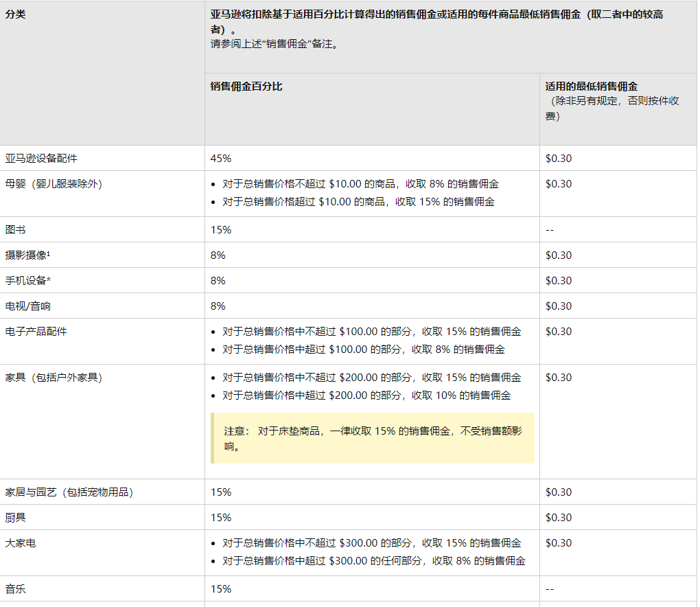Click the $0.30 fee in 摄影摄像 row

pos(559,255)
